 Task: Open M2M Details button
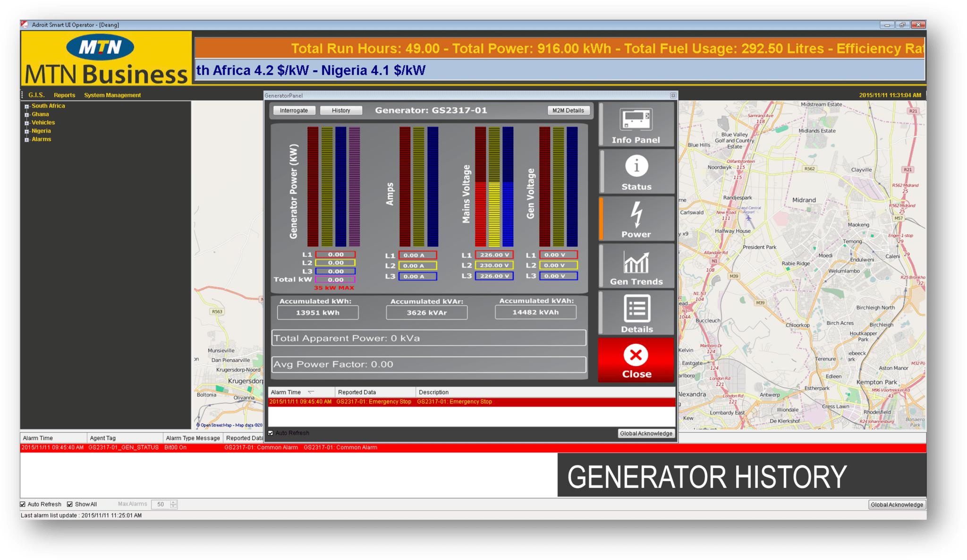[x=568, y=110]
